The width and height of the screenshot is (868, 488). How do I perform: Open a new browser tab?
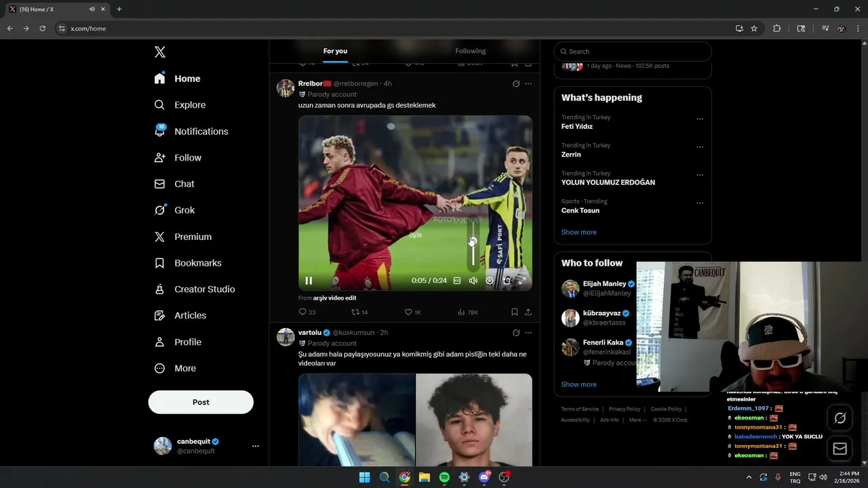119,9
